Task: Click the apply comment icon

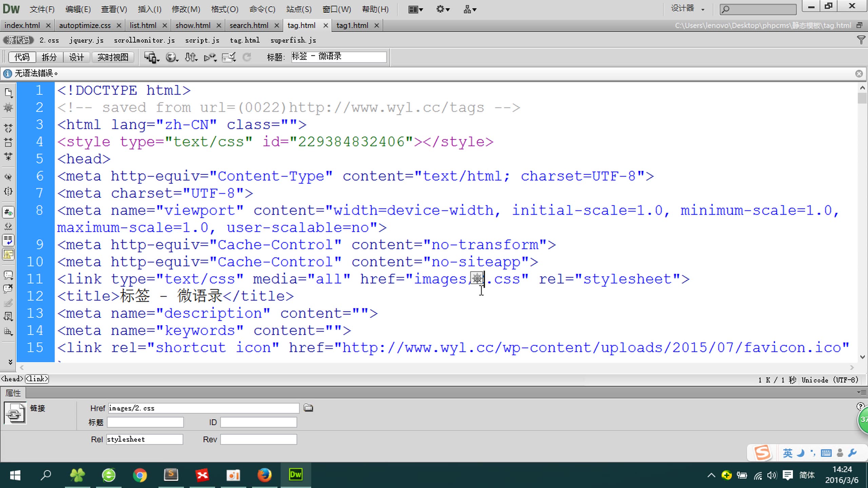Action: pyautogui.click(x=8, y=275)
